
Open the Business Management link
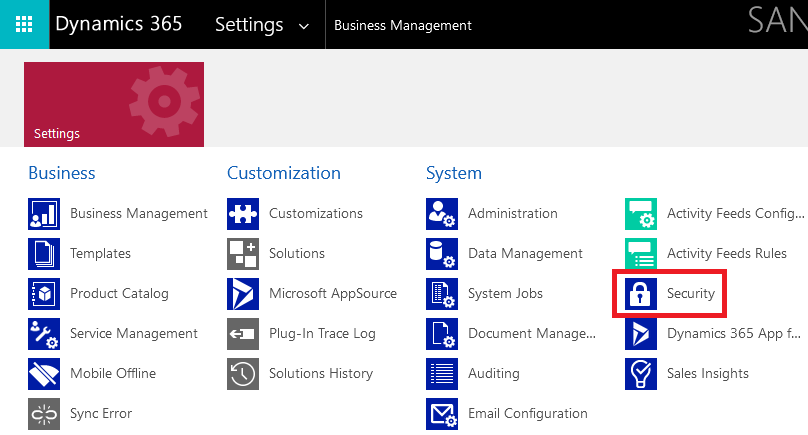click(139, 213)
